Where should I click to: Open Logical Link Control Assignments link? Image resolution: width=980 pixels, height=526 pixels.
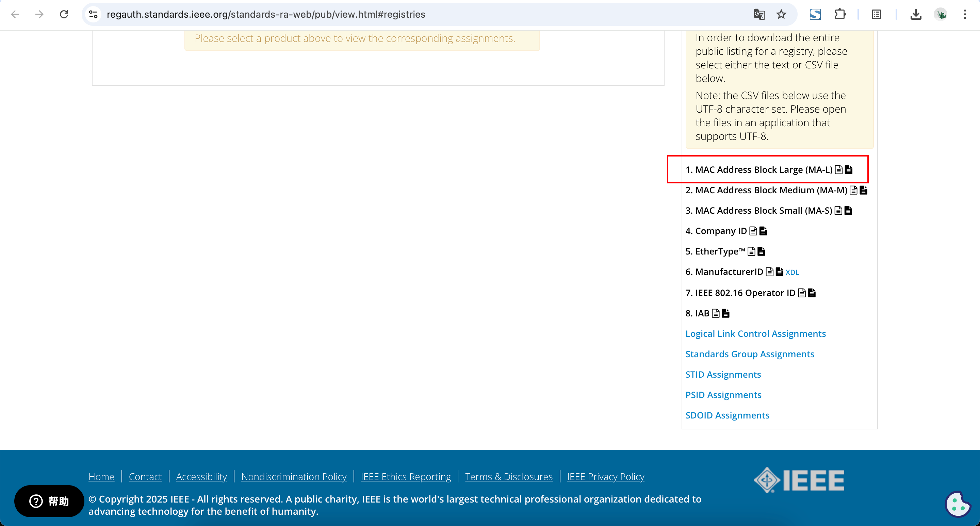point(755,333)
